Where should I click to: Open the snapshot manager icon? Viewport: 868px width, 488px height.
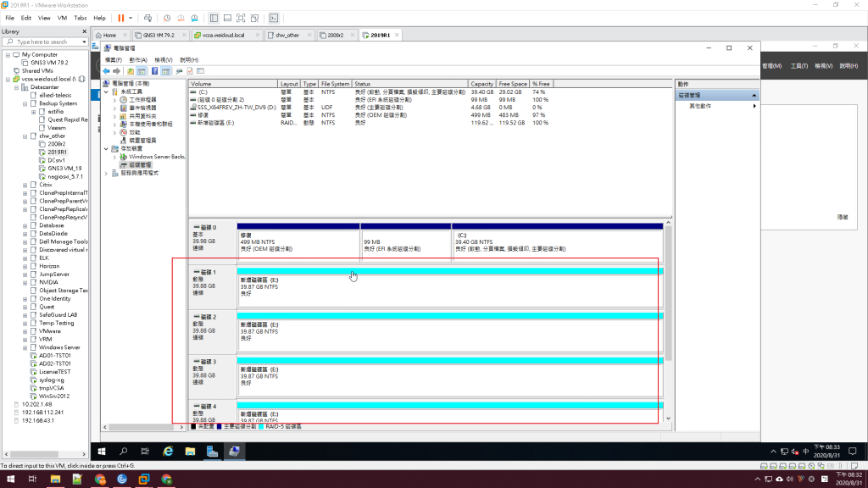[x=194, y=19]
